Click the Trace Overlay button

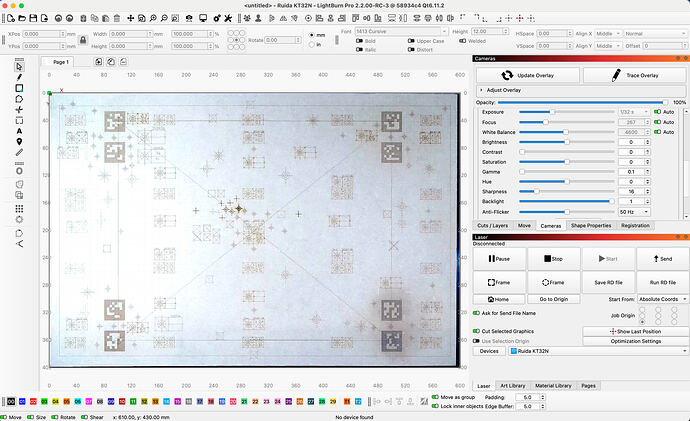[635, 75]
